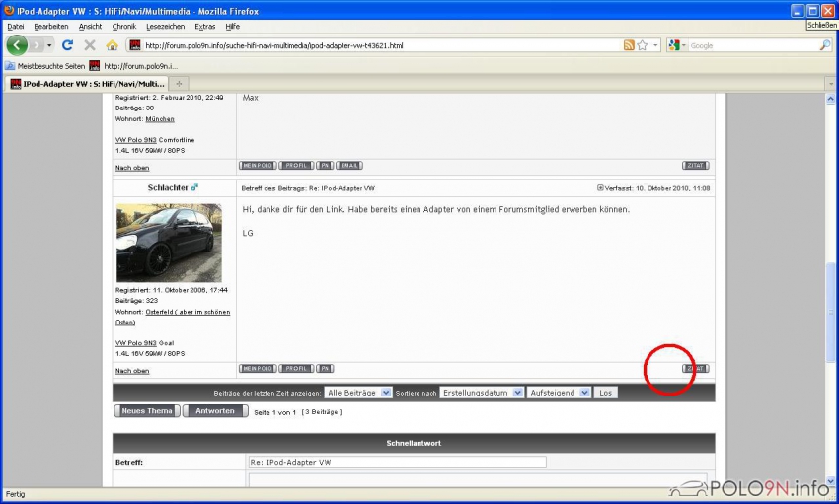
Task: Open Schlachter's MEIN POLO button
Action: click(258, 369)
